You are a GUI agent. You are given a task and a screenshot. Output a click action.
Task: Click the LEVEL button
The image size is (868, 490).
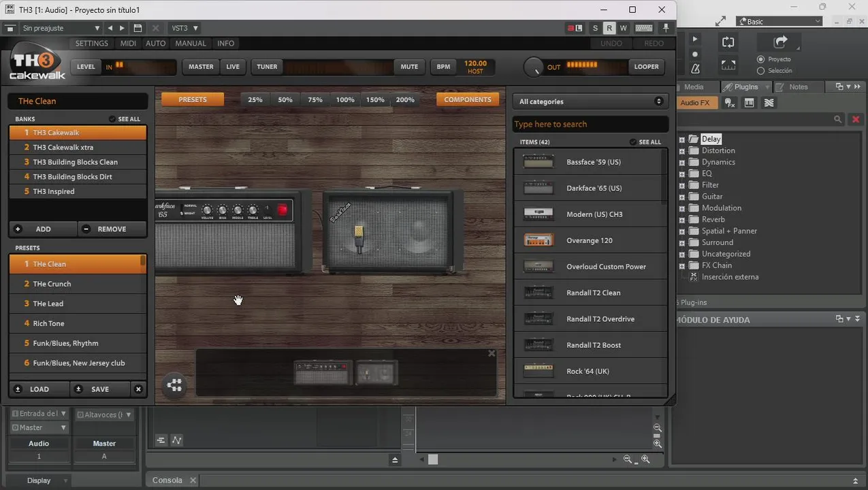pos(86,67)
